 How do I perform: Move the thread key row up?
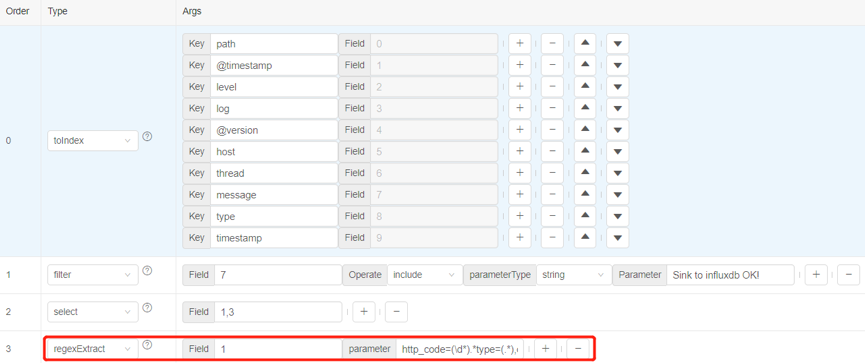(x=585, y=173)
